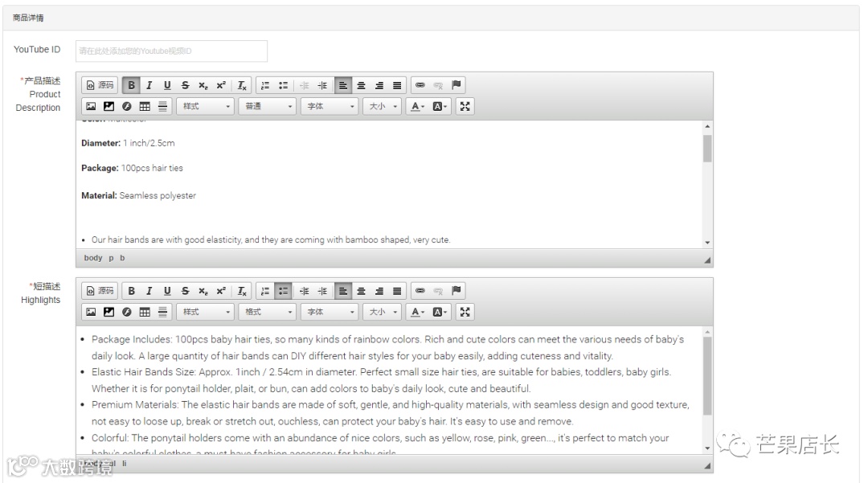Toggle bulleted list in Highlights editor
The image size is (868, 483).
(284, 291)
